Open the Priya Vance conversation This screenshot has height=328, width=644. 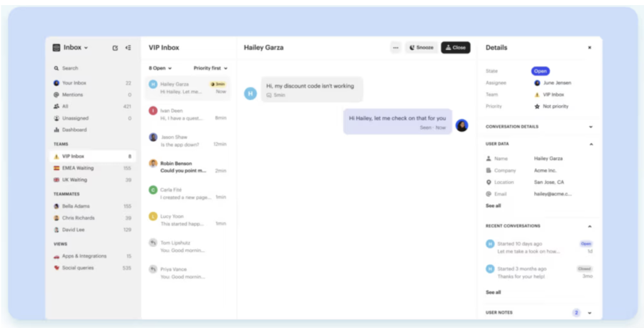(x=187, y=273)
